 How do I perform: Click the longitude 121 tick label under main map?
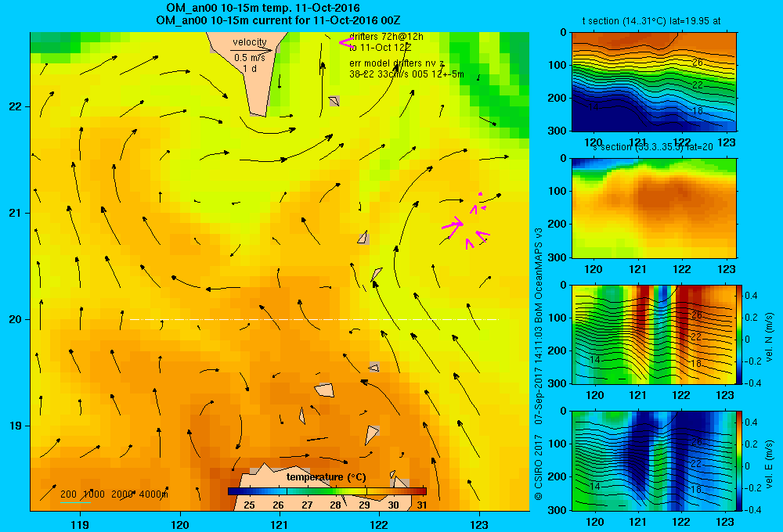tap(280, 524)
